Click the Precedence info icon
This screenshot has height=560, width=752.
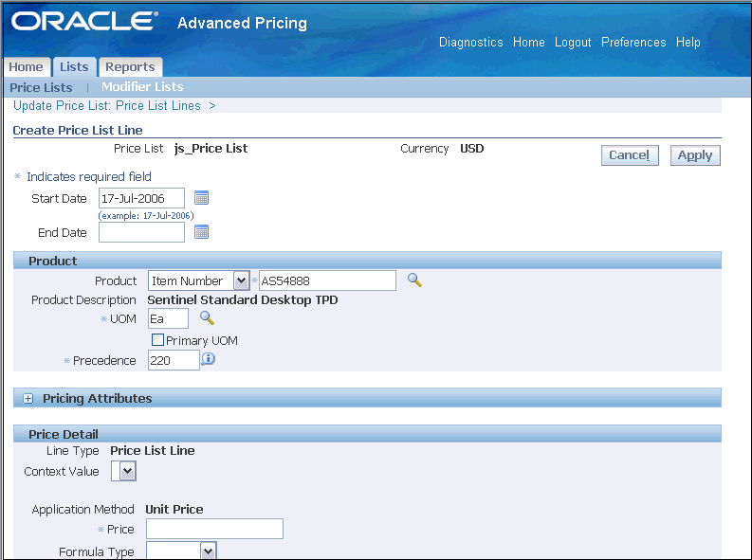pyautogui.click(x=208, y=359)
